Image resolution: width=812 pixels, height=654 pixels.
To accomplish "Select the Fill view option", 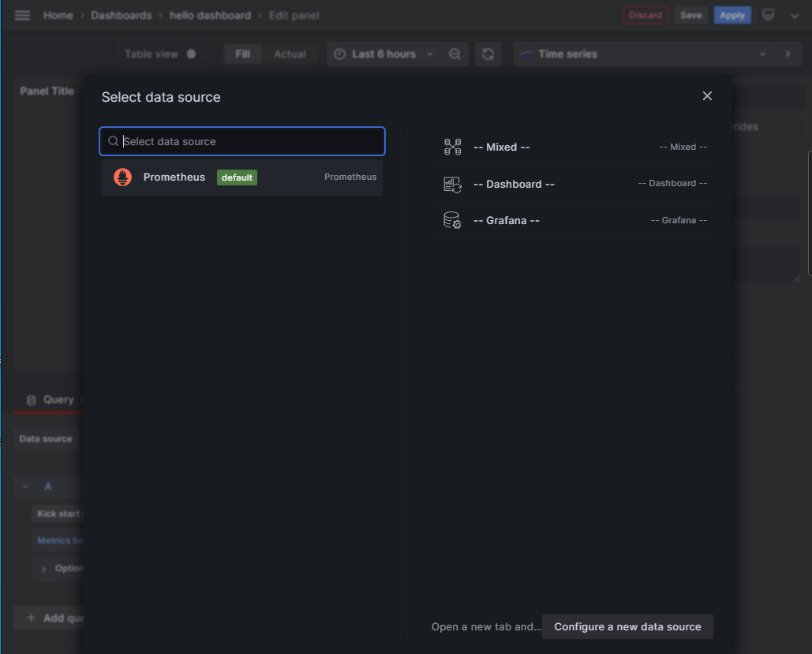I will coord(242,54).
